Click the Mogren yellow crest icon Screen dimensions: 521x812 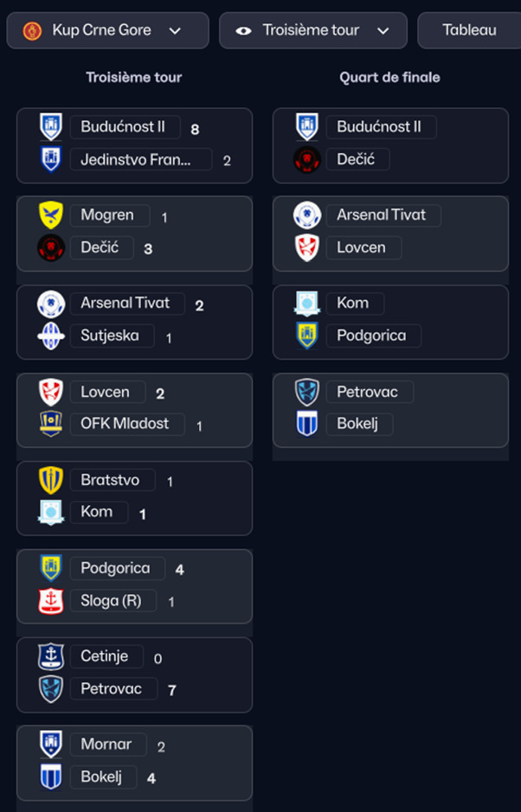51,215
